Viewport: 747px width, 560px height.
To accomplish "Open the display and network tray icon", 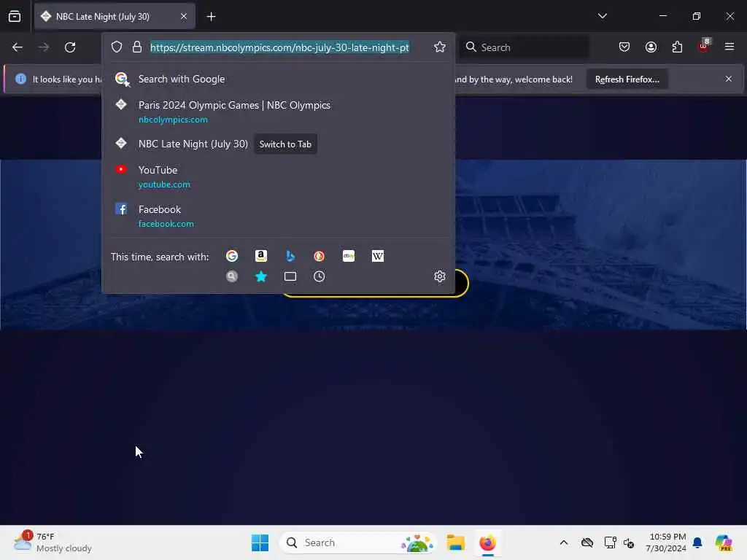I will (610, 542).
